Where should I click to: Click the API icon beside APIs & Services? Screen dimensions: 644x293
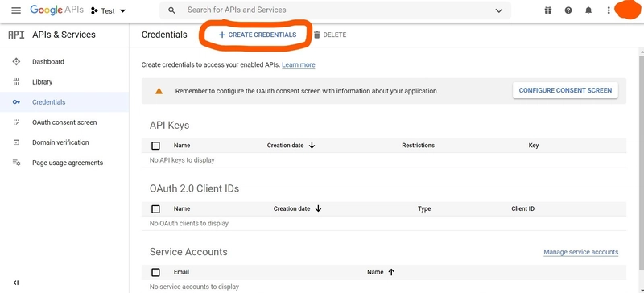16,35
